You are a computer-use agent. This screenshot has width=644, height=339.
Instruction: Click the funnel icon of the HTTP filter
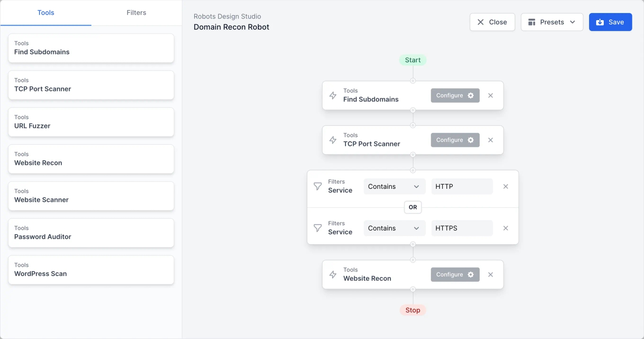pos(318,186)
